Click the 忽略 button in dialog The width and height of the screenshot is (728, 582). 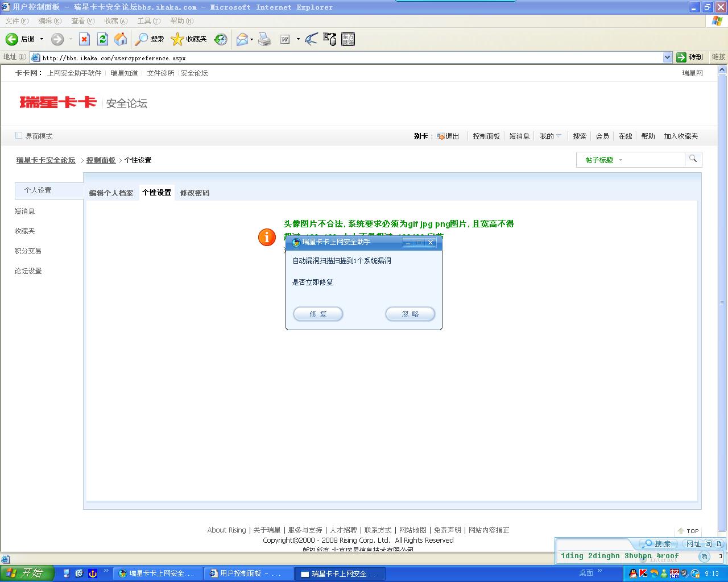(410, 314)
